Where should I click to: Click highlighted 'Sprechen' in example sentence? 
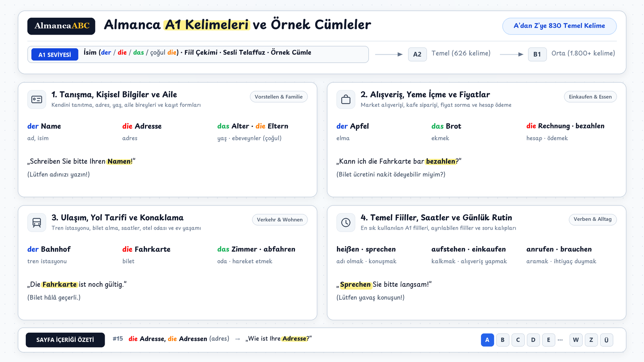pos(355,285)
